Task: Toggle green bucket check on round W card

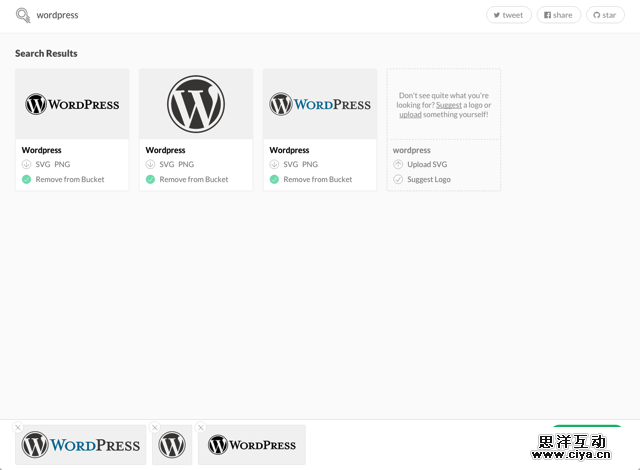Action: (x=150, y=179)
